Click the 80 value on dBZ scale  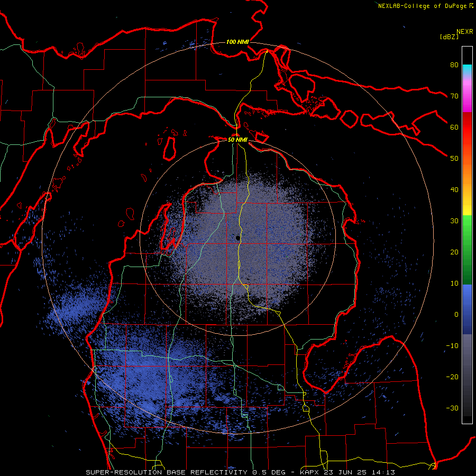454,65
